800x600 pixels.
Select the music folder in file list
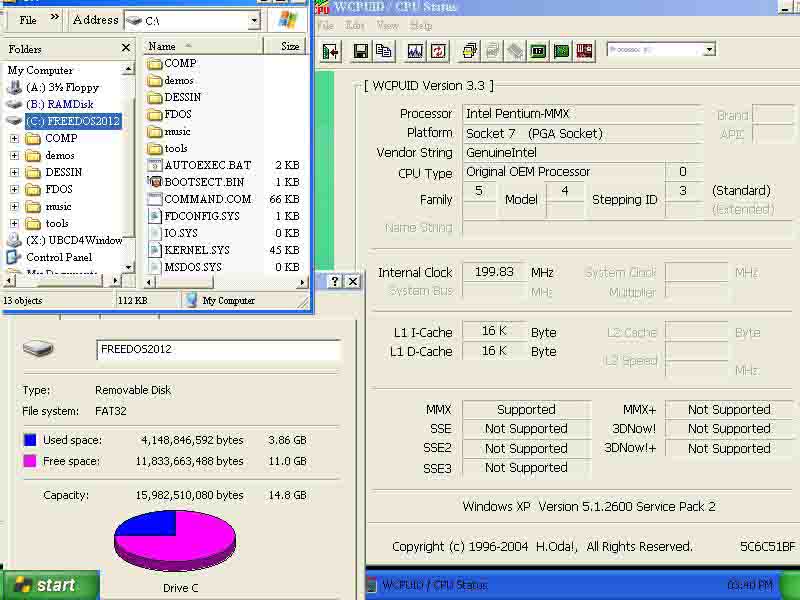(169, 131)
